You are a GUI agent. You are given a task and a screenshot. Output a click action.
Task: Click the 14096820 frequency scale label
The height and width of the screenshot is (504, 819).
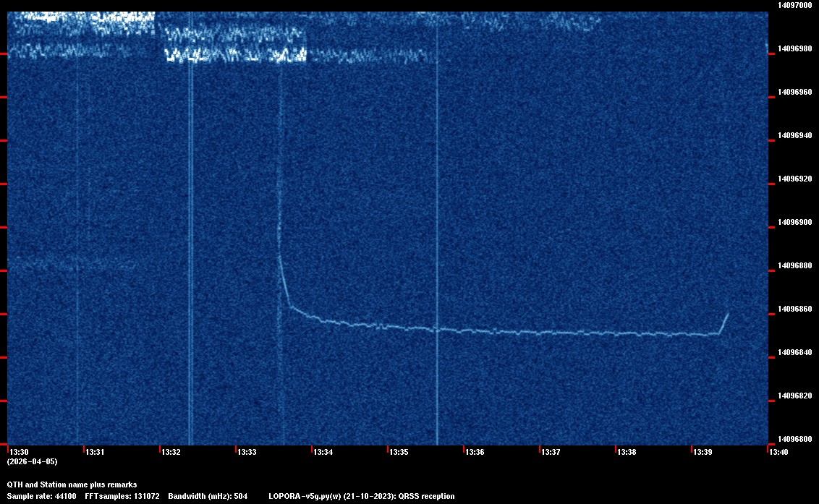(794, 396)
